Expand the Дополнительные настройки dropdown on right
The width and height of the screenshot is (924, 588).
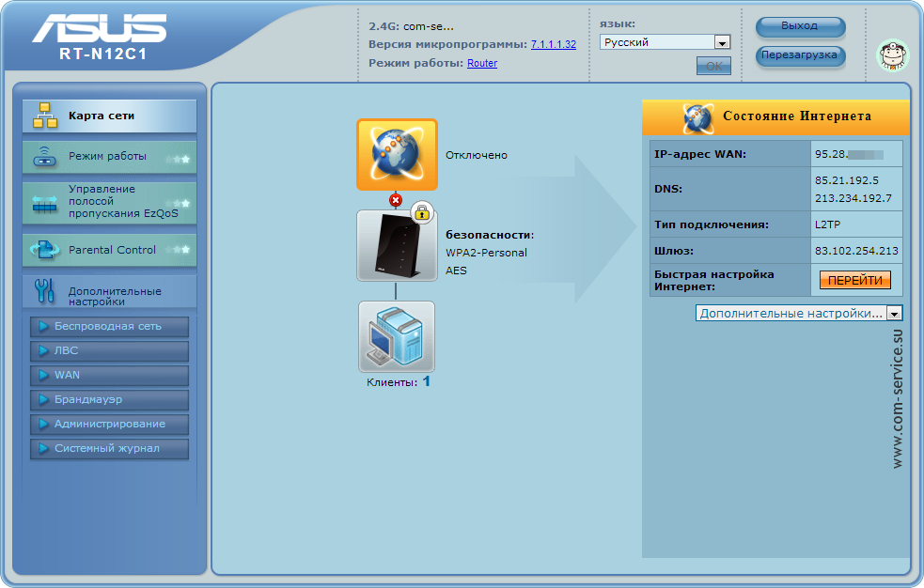tap(799, 313)
